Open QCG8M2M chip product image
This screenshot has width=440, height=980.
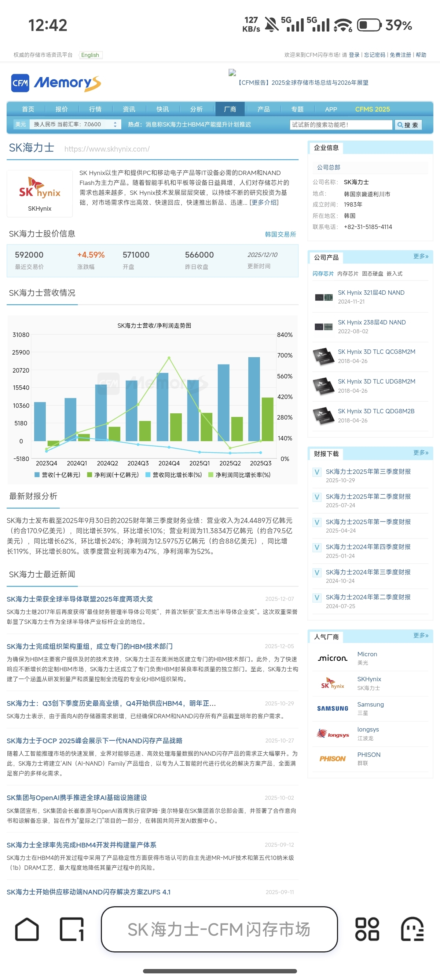[x=323, y=356]
